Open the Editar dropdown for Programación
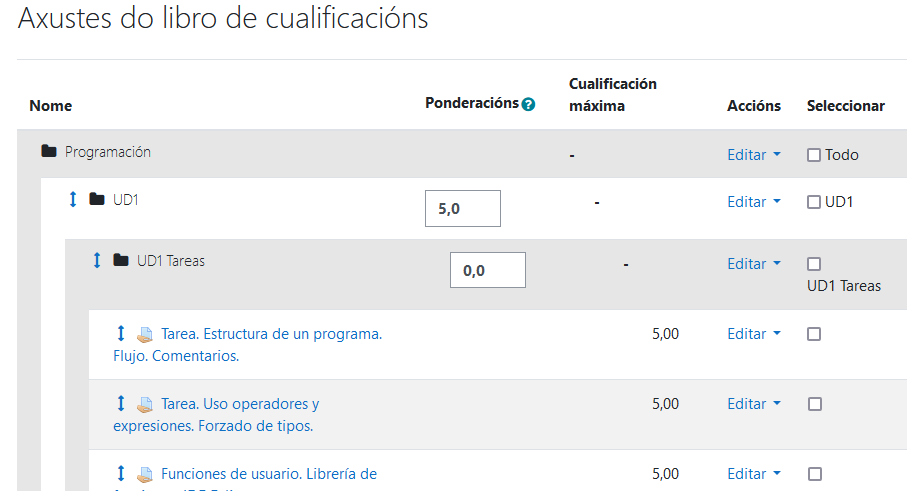916x491 pixels. (753, 155)
